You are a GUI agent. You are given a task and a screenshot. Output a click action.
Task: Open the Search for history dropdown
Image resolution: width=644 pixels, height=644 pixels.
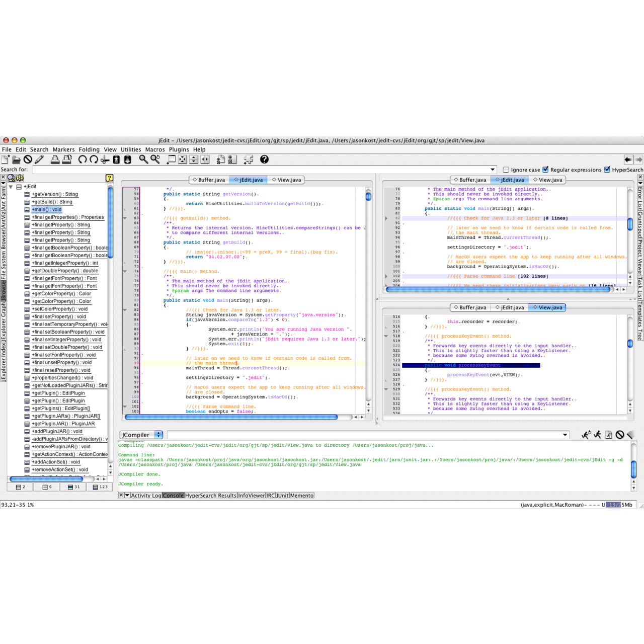(x=493, y=170)
